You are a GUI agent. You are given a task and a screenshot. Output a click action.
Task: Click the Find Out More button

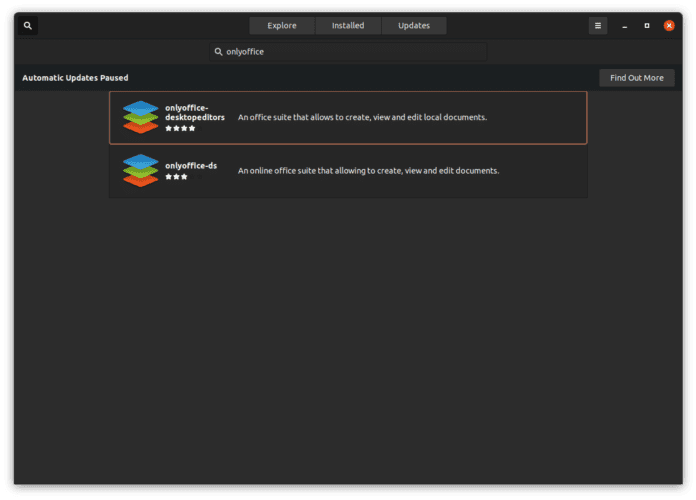coord(636,78)
